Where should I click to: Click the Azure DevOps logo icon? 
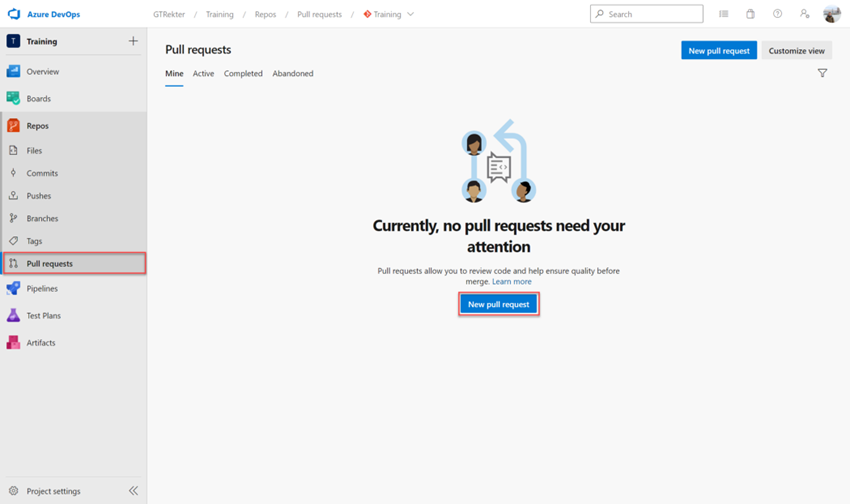point(14,14)
